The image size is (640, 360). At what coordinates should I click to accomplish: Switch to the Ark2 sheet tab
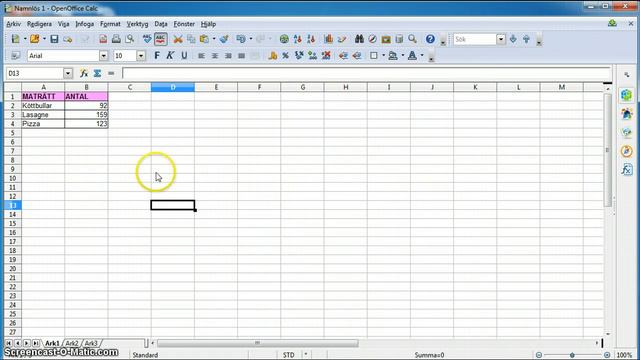tap(72, 343)
